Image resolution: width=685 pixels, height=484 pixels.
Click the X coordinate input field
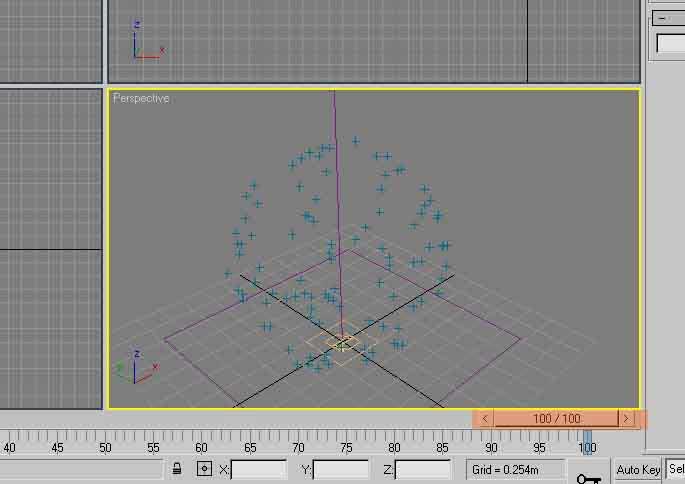[x=258, y=470]
